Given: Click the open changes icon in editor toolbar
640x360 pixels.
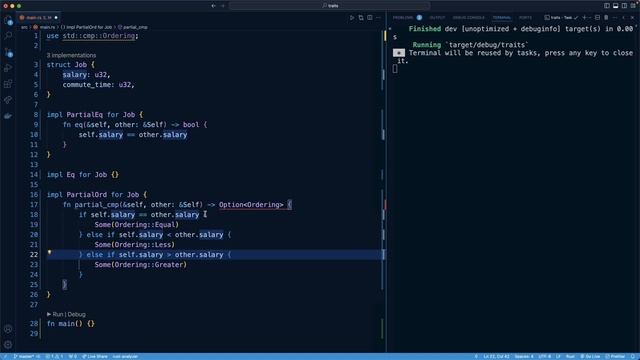Looking at the screenshot, I should 361,18.
